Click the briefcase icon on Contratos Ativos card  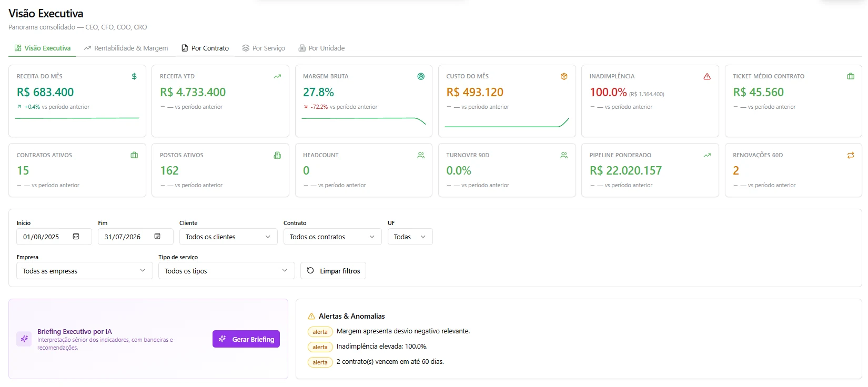(134, 155)
